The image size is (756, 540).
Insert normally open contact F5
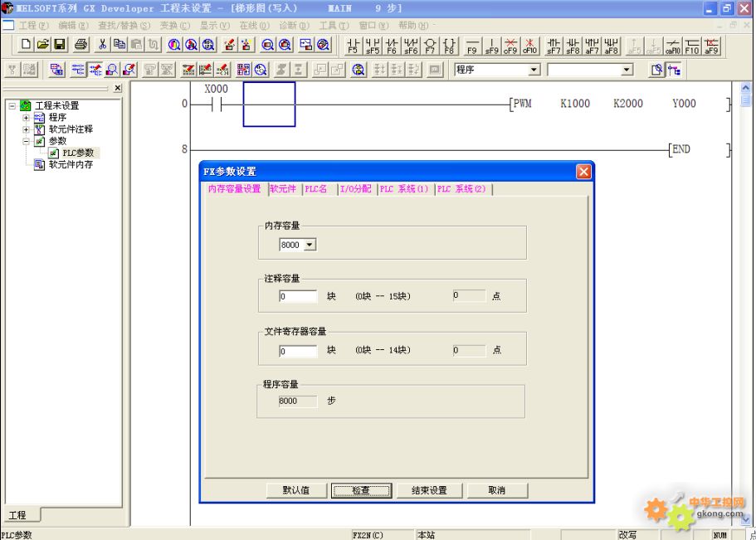tap(353, 46)
